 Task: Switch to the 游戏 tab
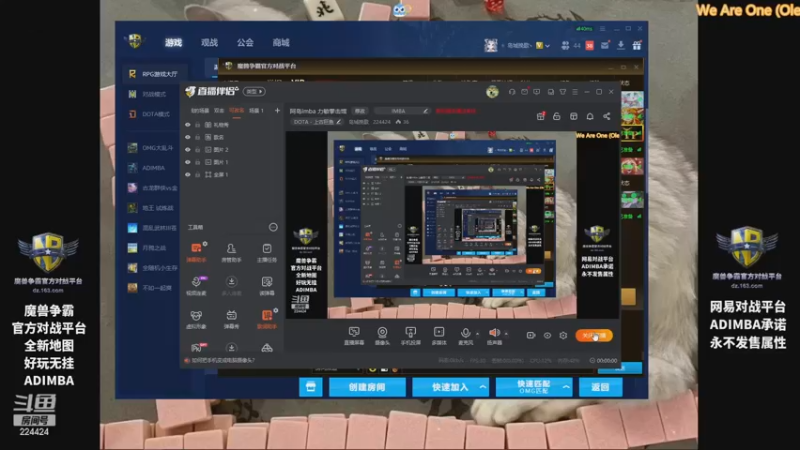(x=173, y=42)
